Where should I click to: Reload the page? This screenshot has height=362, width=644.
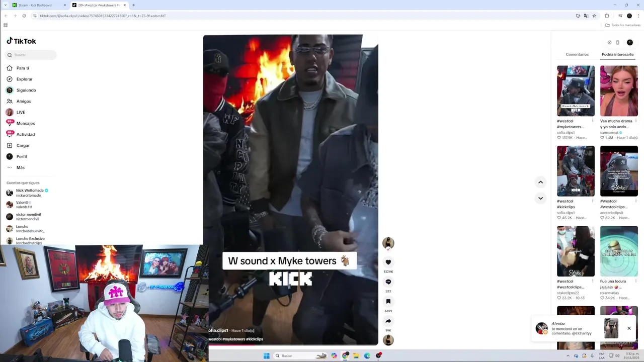point(24,16)
